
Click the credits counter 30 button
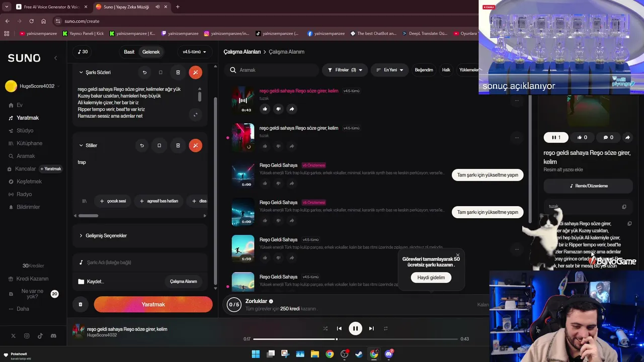(x=83, y=52)
